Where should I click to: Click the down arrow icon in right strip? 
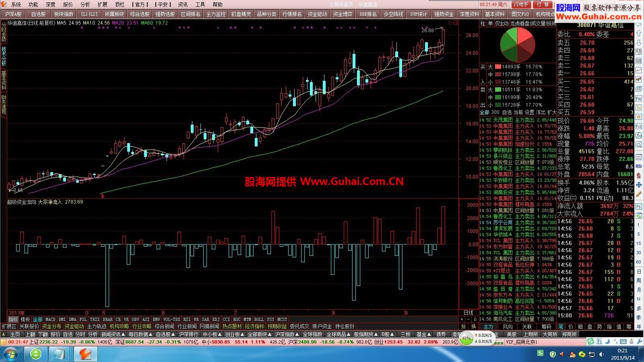[639, 43]
